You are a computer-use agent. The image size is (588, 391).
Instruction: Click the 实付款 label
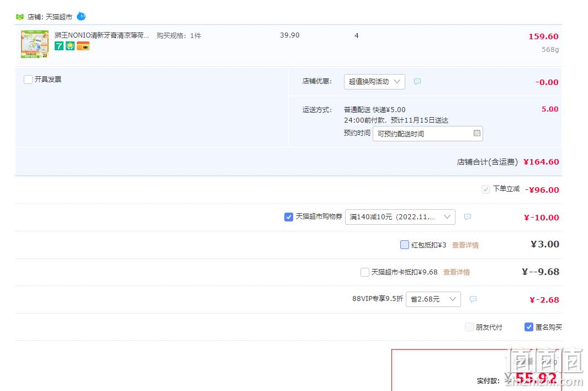pyautogui.click(x=488, y=381)
